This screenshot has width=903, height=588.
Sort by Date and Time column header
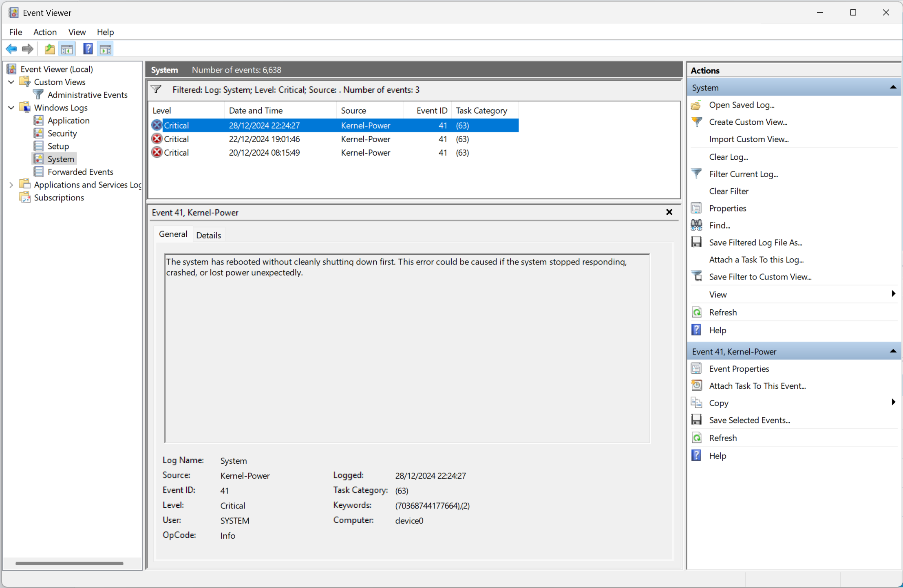tap(280, 110)
